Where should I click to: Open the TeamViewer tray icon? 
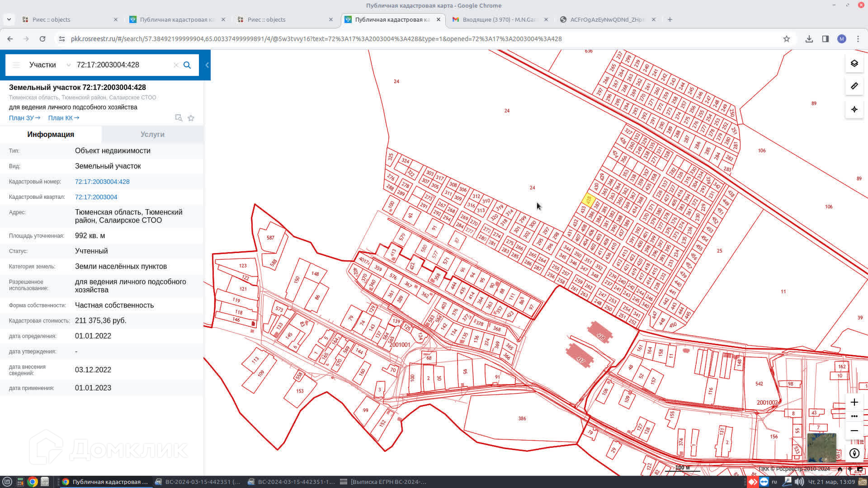pyautogui.click(x=764, y=482)
